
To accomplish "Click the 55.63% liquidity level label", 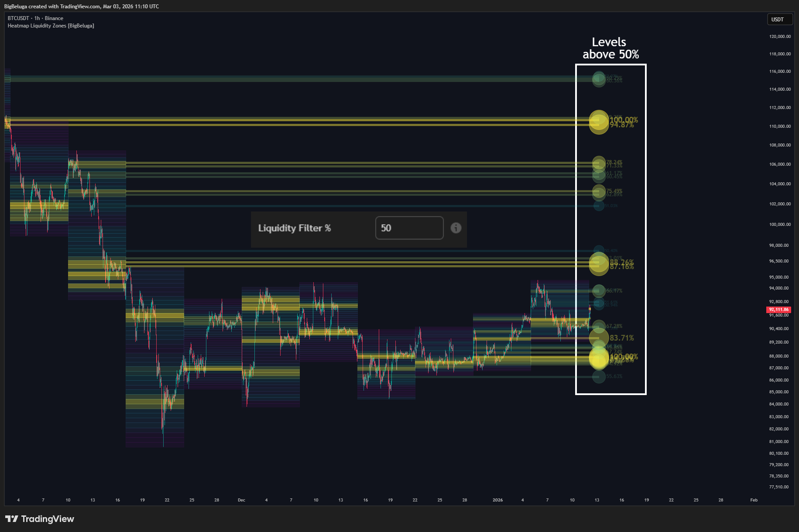I will tap(614, 376).
